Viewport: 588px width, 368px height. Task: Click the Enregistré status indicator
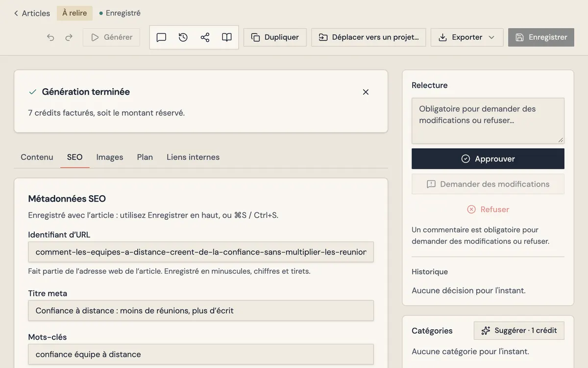[x=120, y=13]
